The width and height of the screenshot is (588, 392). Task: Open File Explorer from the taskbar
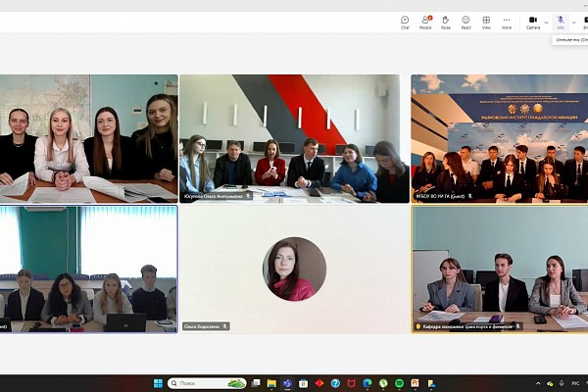pos(271,383)
